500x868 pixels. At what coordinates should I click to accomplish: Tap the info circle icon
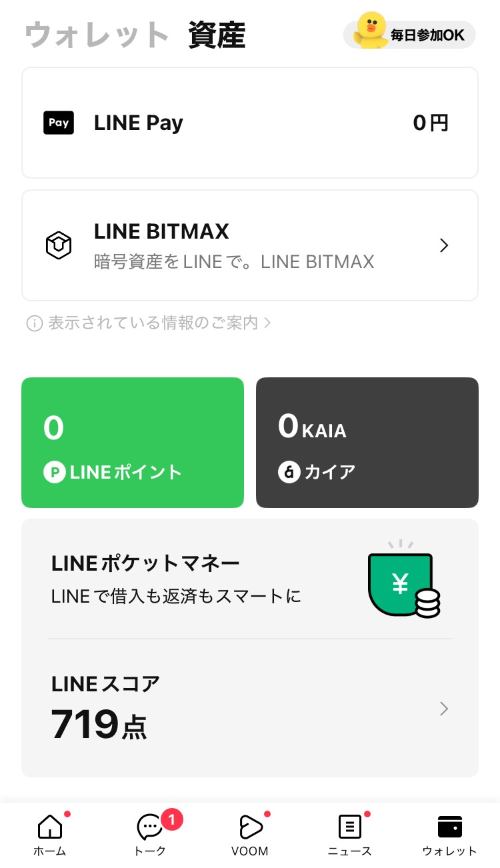34,323
